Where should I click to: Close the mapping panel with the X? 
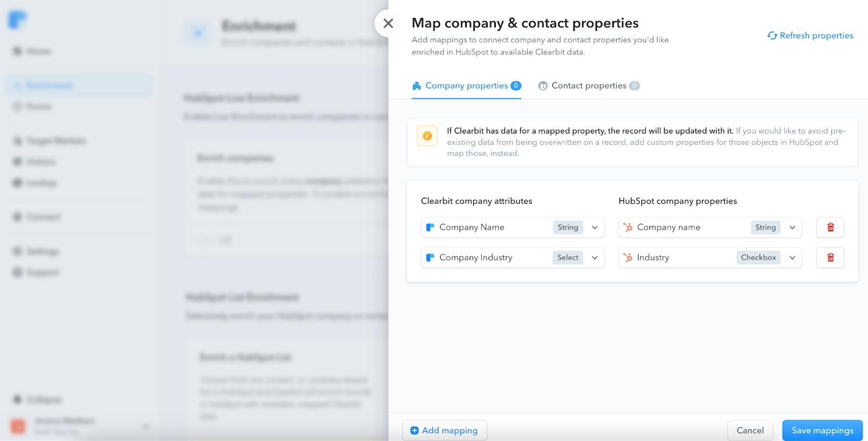pyautogui.click(x=388, y=23)
